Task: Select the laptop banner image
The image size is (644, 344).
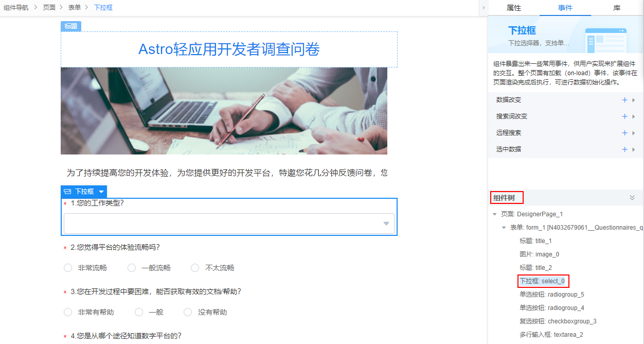Action: [224, 111]
